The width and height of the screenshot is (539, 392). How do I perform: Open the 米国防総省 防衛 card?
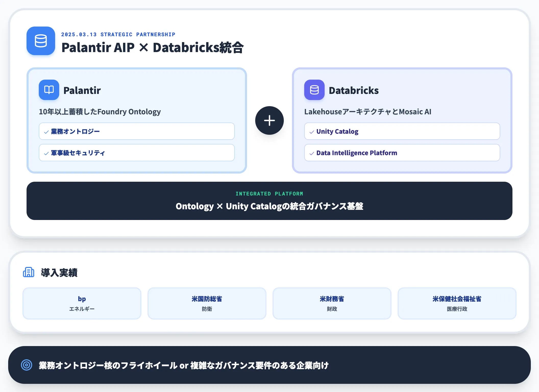207,303
